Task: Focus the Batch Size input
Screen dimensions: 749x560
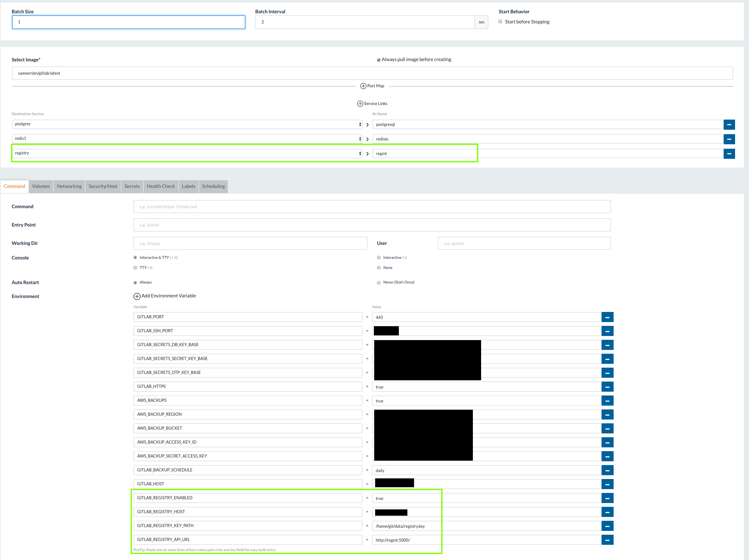Action: (x=129, y=22)
